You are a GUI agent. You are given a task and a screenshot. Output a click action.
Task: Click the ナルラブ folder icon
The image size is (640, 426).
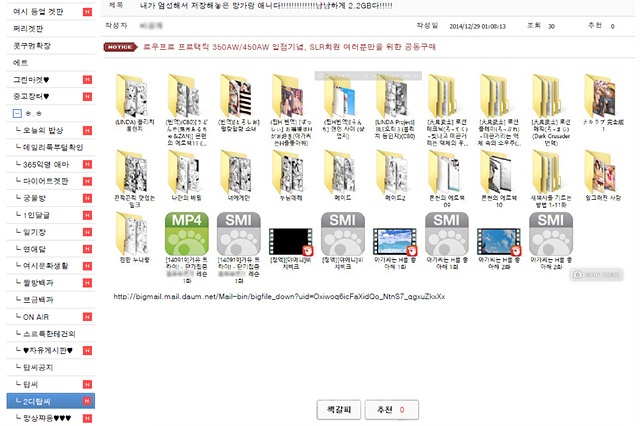click(602, 96)
